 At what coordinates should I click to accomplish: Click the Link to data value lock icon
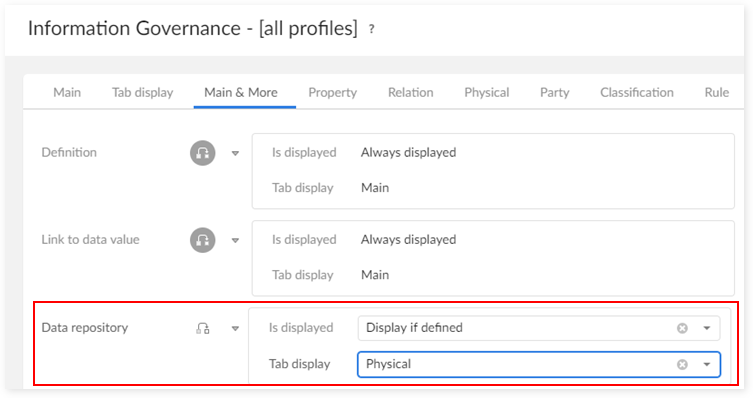pyautogui.click(x=203, y=240)
